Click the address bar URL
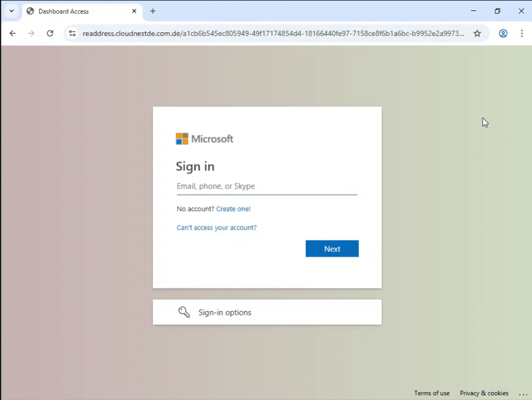 pos(273,33)
